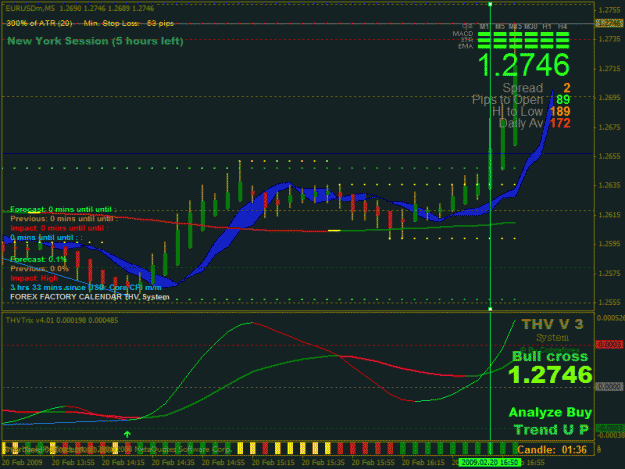Click the 20 Feb 13:55 time label
625x469 pixels.
tap(73, 463)
